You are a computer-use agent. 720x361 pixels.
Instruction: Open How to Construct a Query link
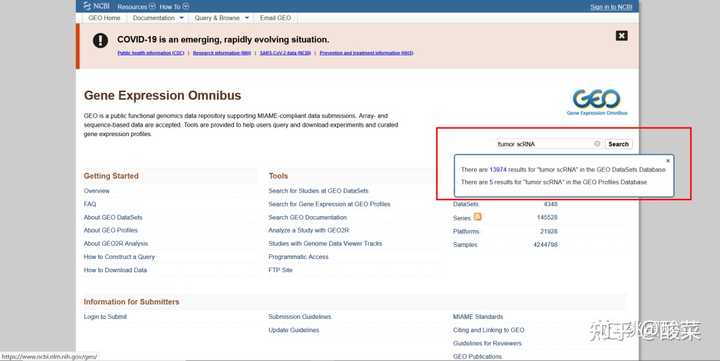[x=119, y=257]
